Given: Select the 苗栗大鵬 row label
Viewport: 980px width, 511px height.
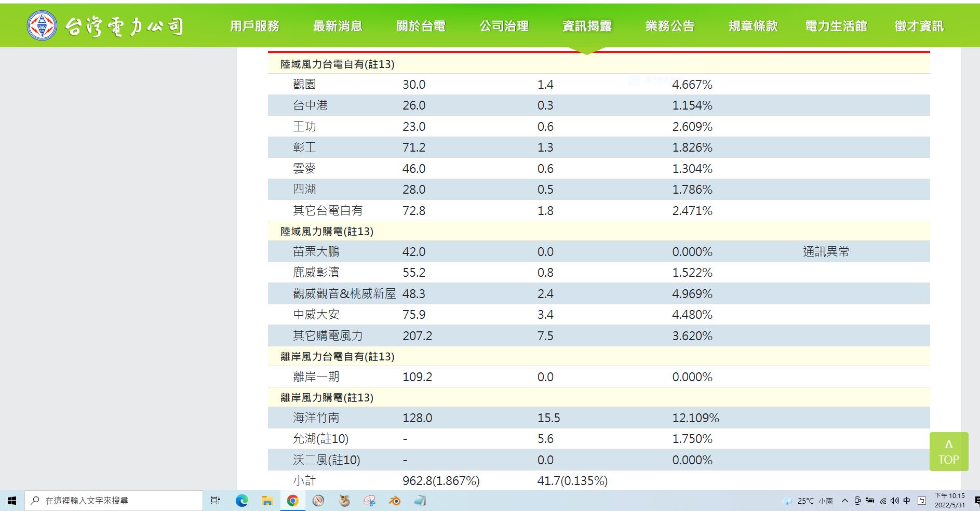Looking at the screenshot, I should [316, 251].
